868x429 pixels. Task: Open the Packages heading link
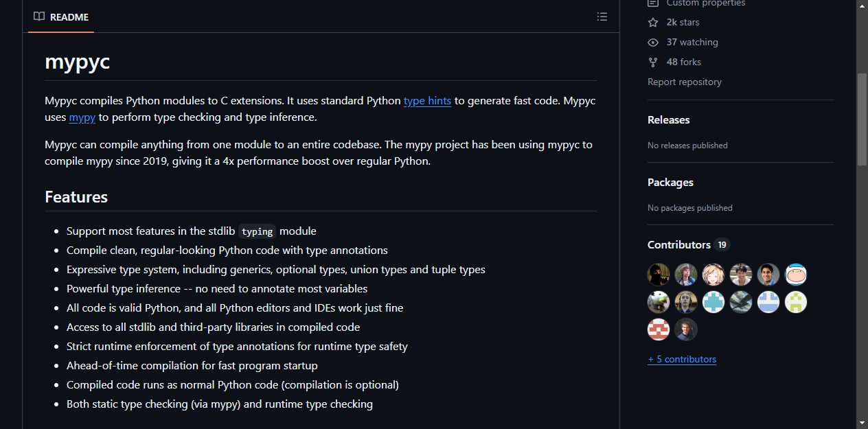670,182
